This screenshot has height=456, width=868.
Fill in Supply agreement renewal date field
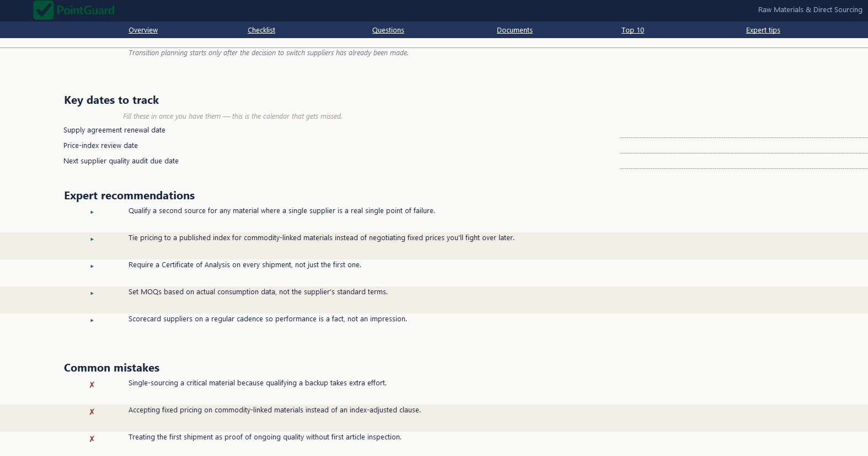coord(744,131)
